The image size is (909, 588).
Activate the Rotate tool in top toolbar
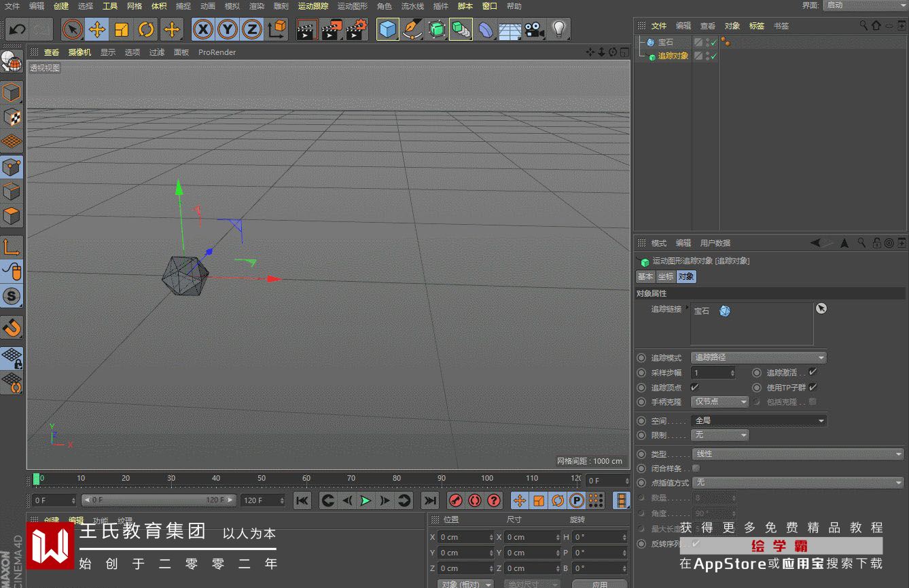coord(146,29)
